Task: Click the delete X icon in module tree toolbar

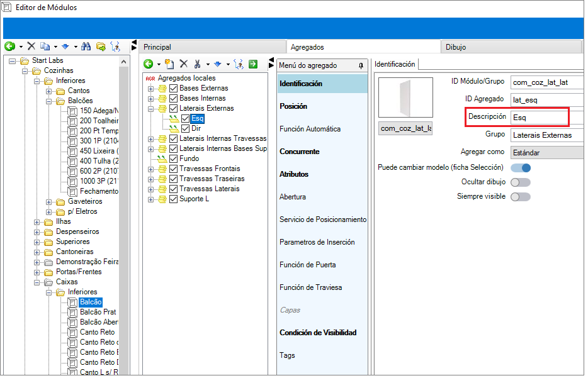Action: [x=31, y=46]
